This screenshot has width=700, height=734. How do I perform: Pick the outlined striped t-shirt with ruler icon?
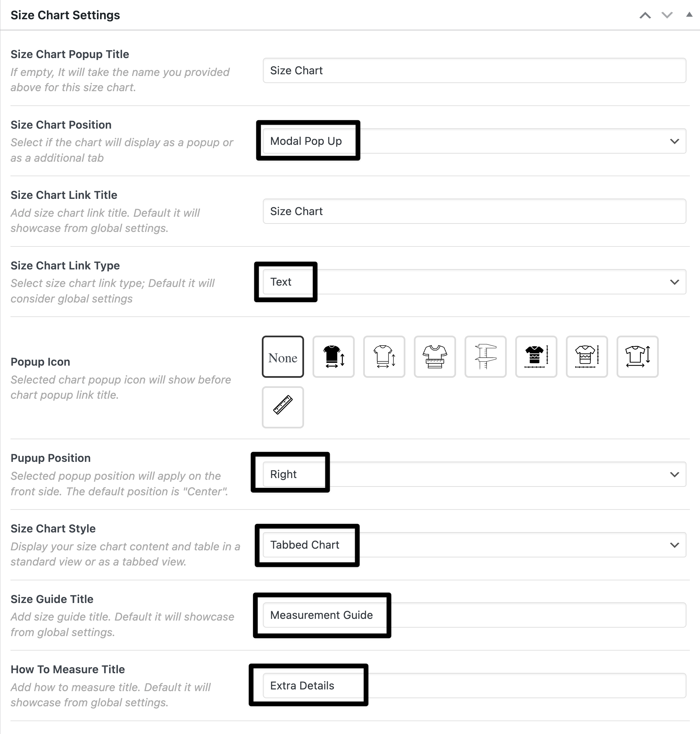click(587, 357)
